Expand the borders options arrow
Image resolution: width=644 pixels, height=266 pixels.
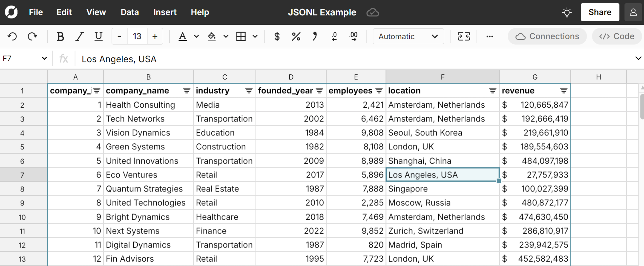click(255, 36)
